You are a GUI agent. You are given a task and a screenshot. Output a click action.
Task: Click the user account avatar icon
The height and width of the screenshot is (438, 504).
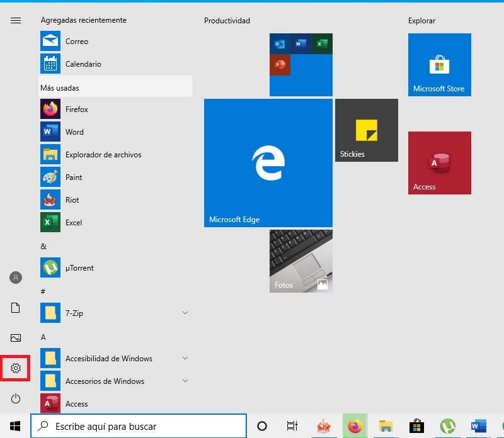coord(16,278)
